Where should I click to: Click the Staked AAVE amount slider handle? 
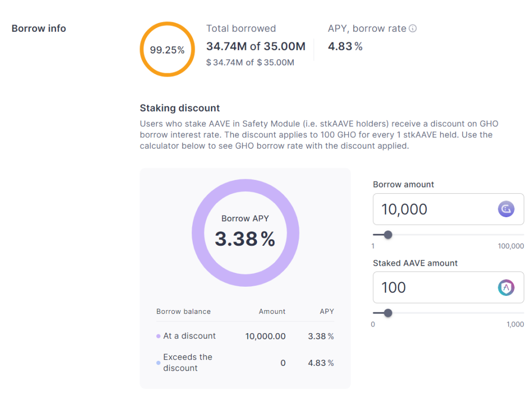click(388, 313)
